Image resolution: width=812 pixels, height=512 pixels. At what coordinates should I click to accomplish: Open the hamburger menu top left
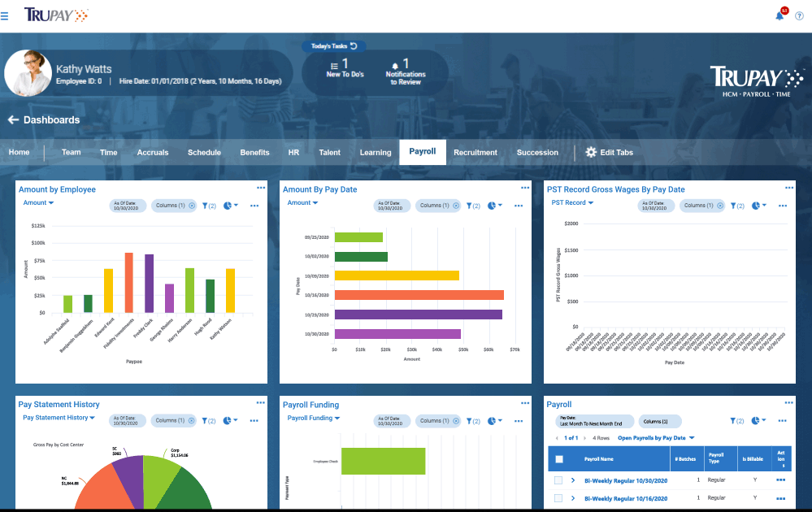(7, 14)
